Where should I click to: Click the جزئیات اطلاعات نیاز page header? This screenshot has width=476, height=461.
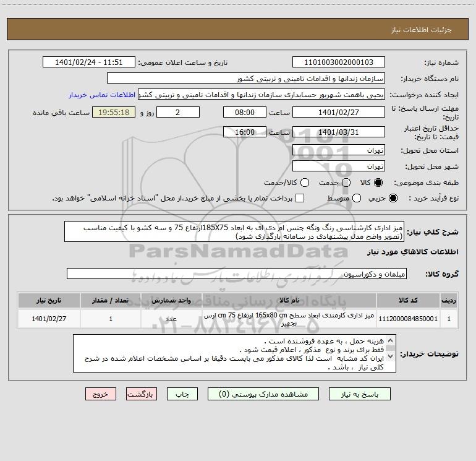(x=421, y=30)
